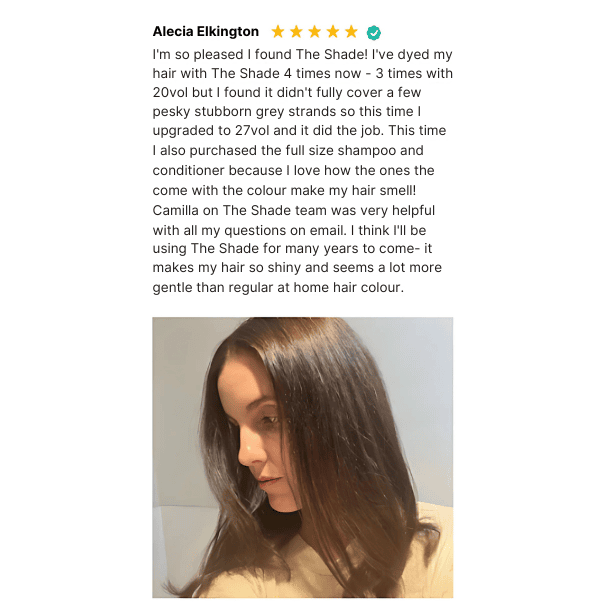
Task: Click the third star in the rating
Action: (315, 32)
